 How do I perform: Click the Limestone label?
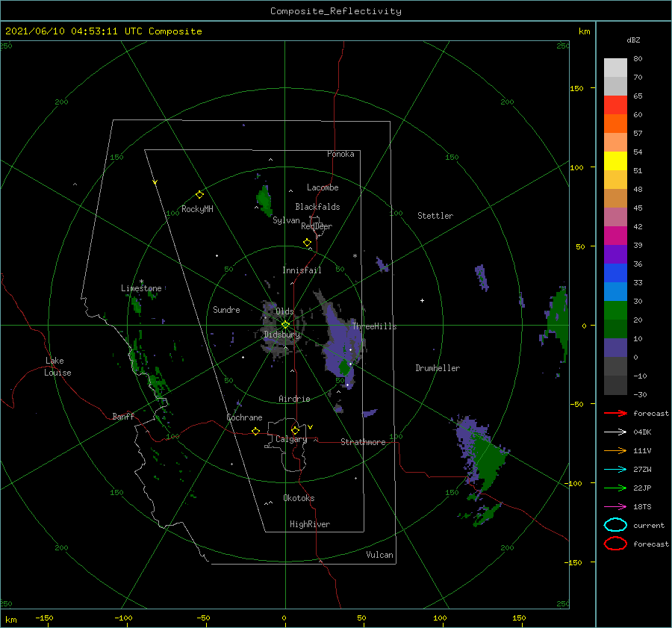click(x=141, y=288)
